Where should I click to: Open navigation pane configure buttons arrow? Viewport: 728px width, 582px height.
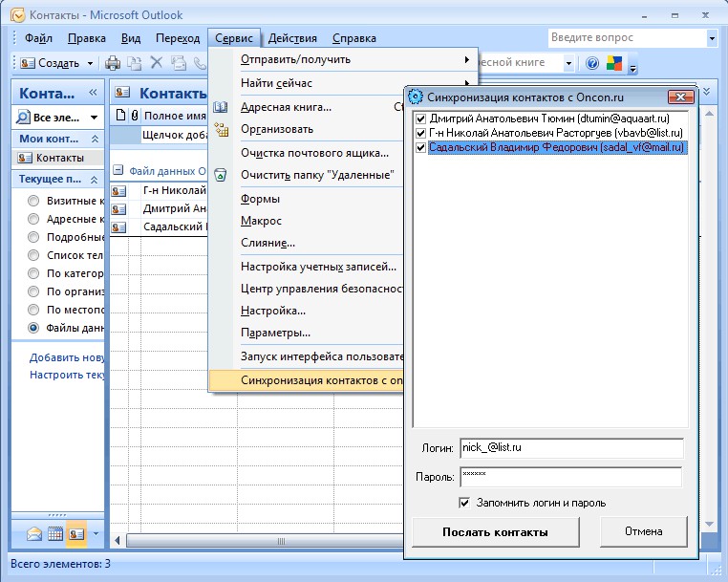[x=96, y=534]
